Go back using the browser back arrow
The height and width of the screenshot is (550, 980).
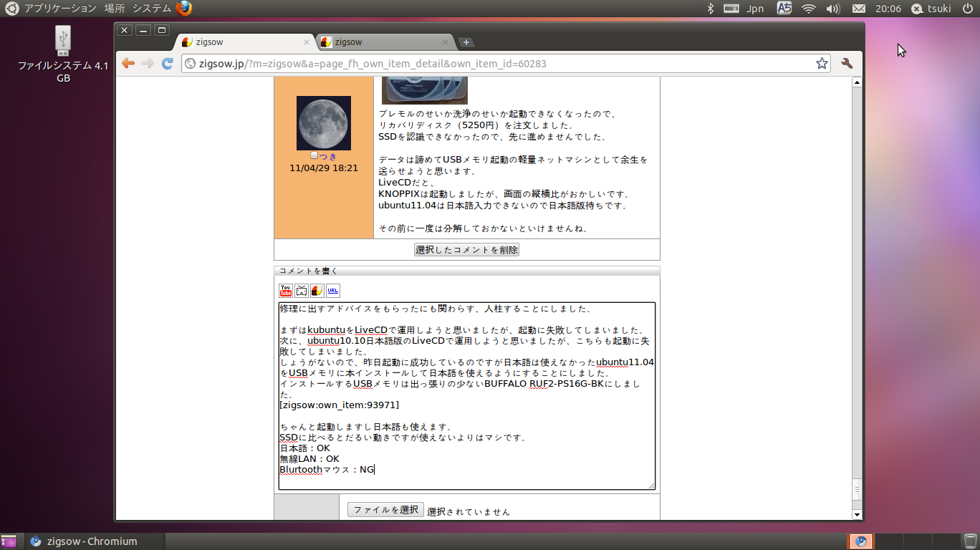click(128, 64)
